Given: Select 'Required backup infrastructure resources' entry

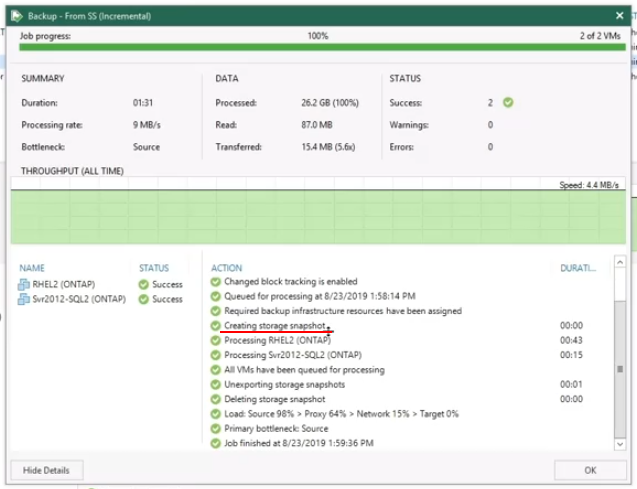Looking at the screenshot, I should 343,311.
